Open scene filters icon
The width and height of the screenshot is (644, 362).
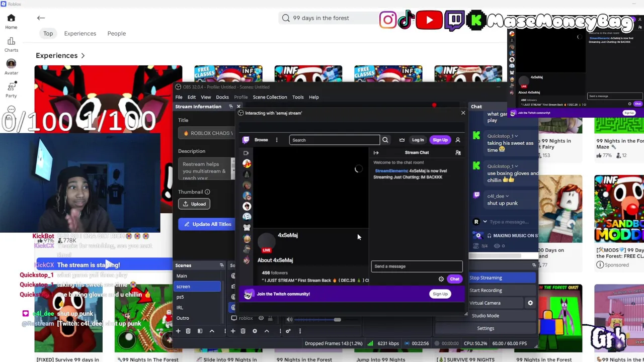coord(200,331)
